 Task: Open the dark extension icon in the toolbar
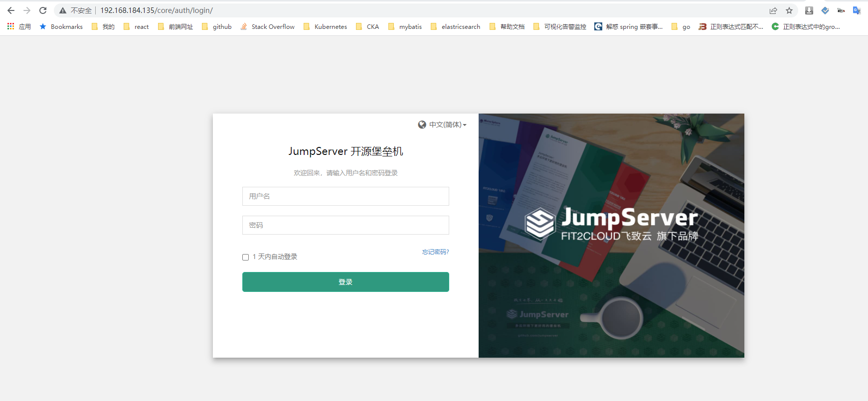pyautogui.click(x=841, y=10)
